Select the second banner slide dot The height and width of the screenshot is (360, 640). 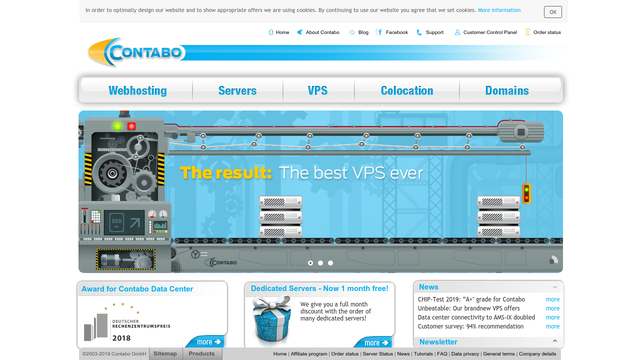point(320,263)
